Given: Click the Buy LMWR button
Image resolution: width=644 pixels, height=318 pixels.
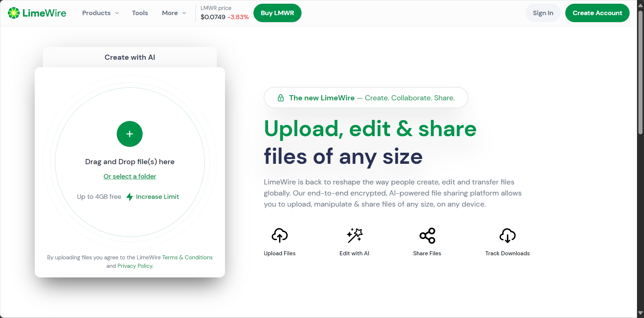Looking at the screenshot, I should (277, 13).
